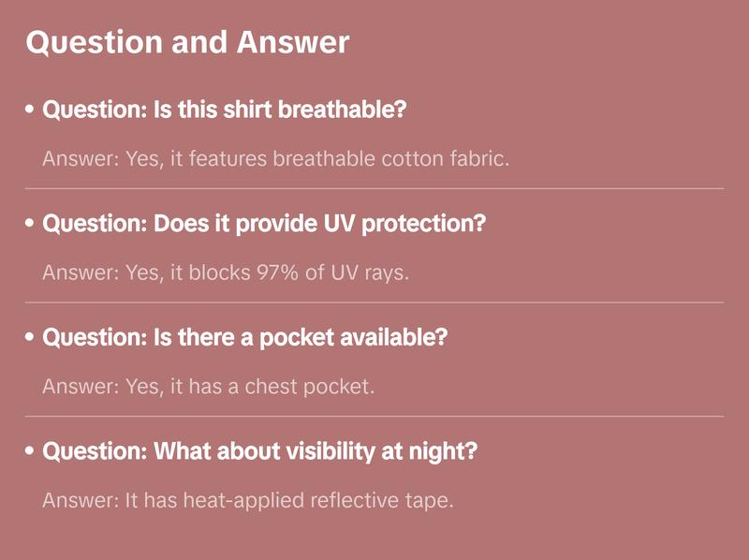Viewport: 749px width, 560px height.
Task: Click the heat-applied reflective tape answer
Action: (248, 500)
